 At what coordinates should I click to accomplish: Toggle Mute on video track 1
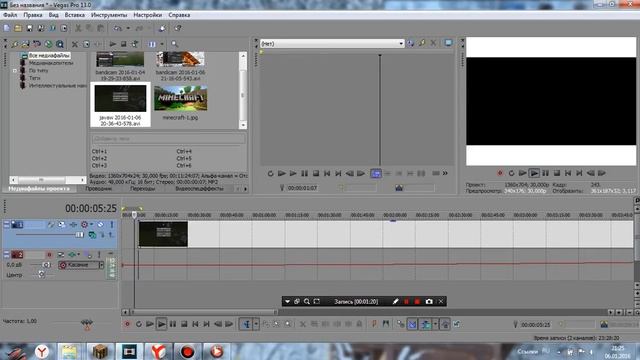100,224
